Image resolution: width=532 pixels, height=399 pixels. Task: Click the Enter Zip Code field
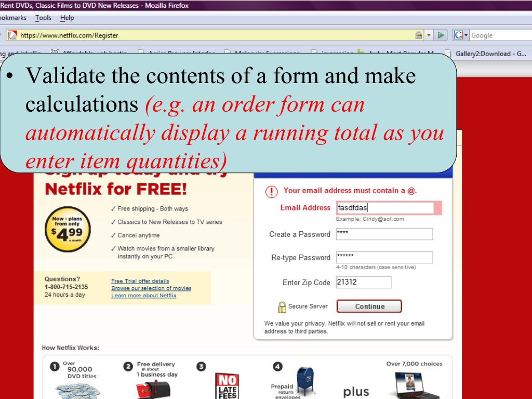click(x=363, y=282)
